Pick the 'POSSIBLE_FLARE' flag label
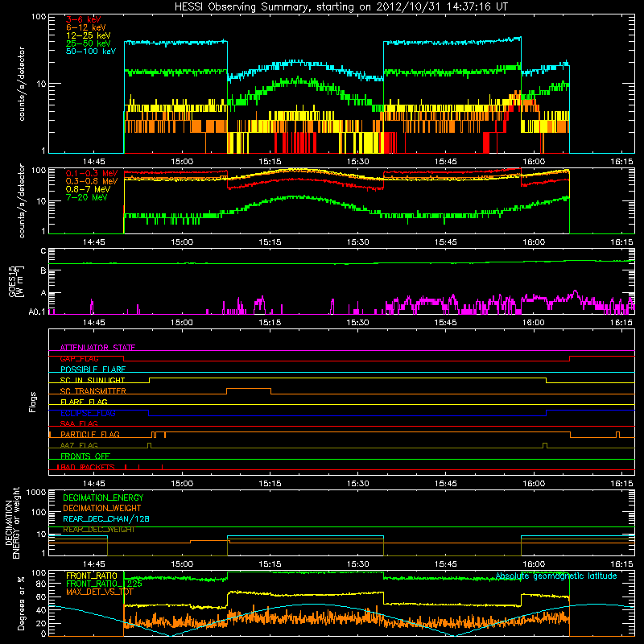This screenshot has width=644, height=644. (x=93, y=369)
